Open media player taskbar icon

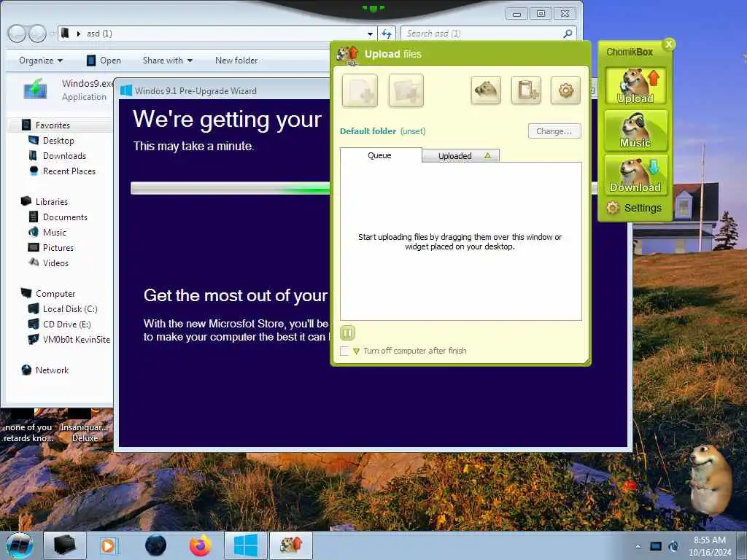tap(108, 545)
